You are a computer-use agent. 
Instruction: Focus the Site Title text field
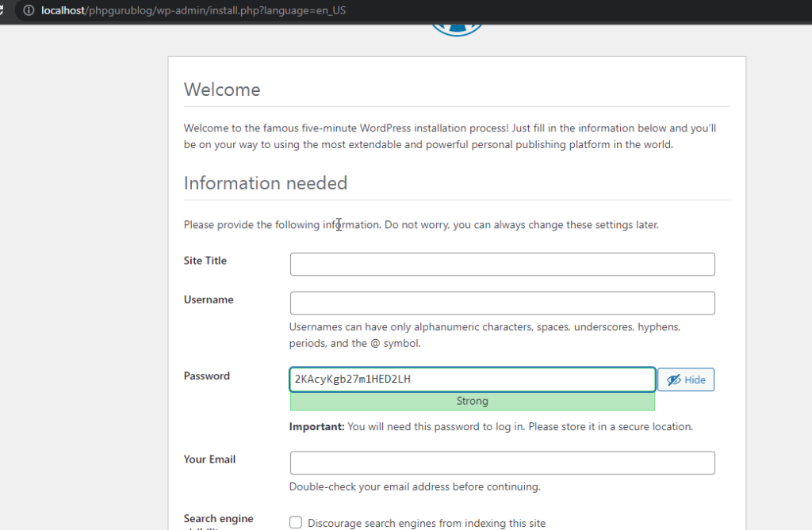click(502, 265)
